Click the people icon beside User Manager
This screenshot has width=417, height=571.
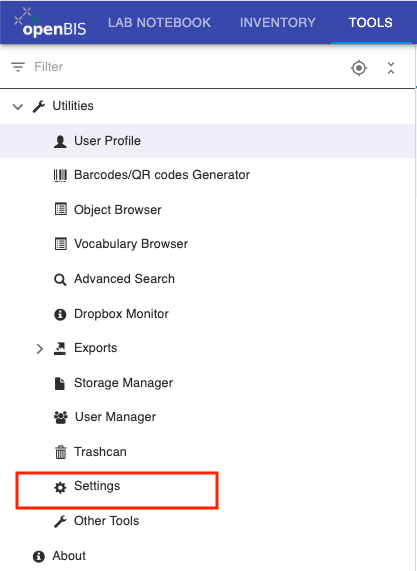point(60,417)
